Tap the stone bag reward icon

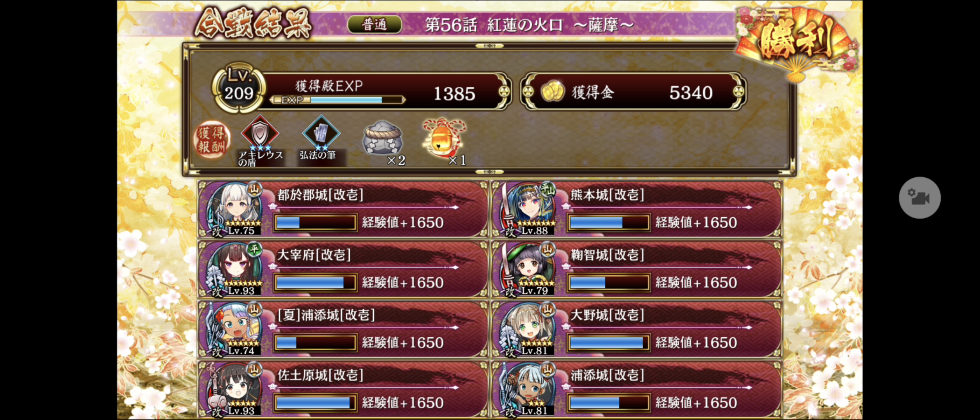[x=383, y=138]
